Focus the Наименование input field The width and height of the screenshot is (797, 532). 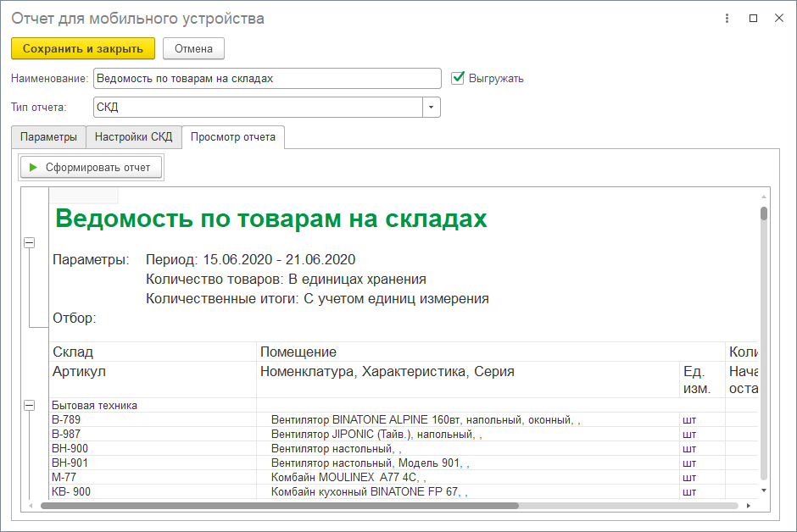(267, 78)
